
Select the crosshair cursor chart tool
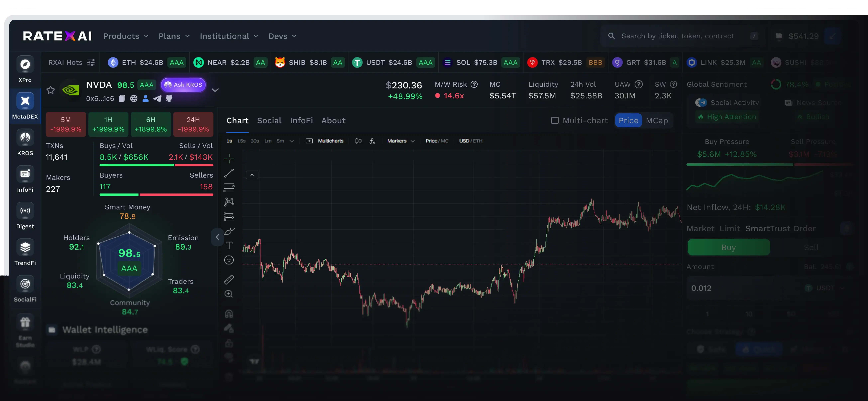tap(229, 158)
